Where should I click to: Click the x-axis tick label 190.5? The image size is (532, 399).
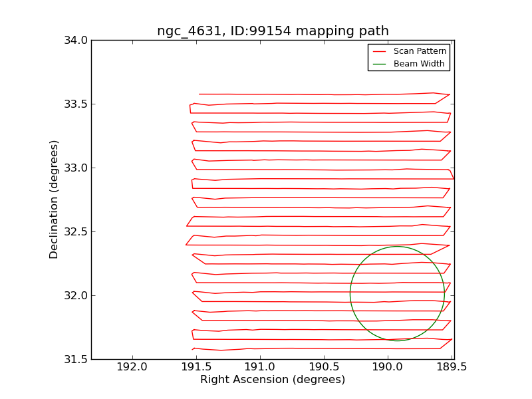point(324,367)
